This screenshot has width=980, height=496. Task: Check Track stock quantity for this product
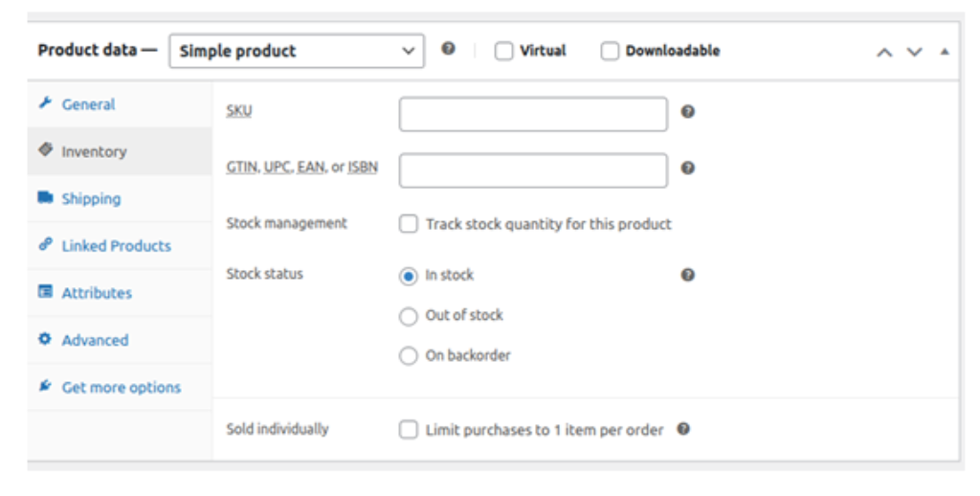(x=408, y=224)
